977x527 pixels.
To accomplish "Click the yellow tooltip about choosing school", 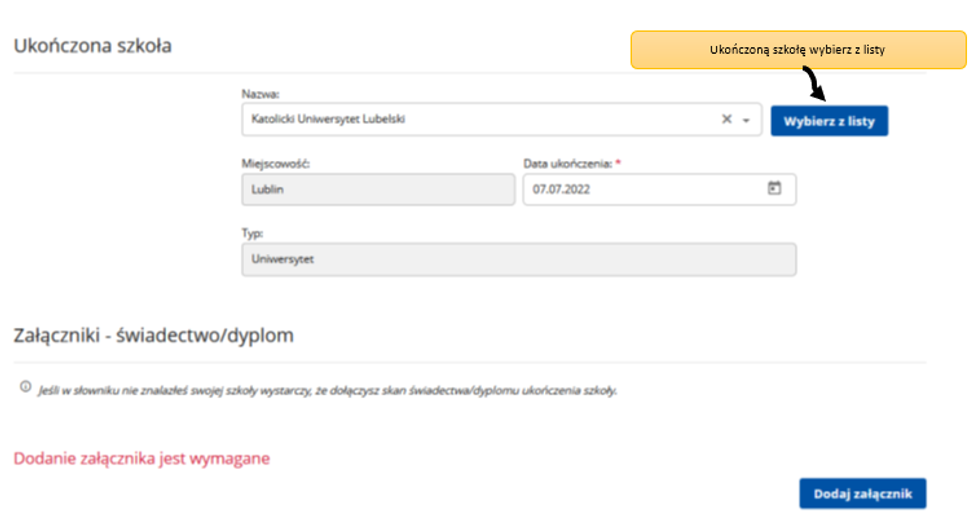I will 798,49.
